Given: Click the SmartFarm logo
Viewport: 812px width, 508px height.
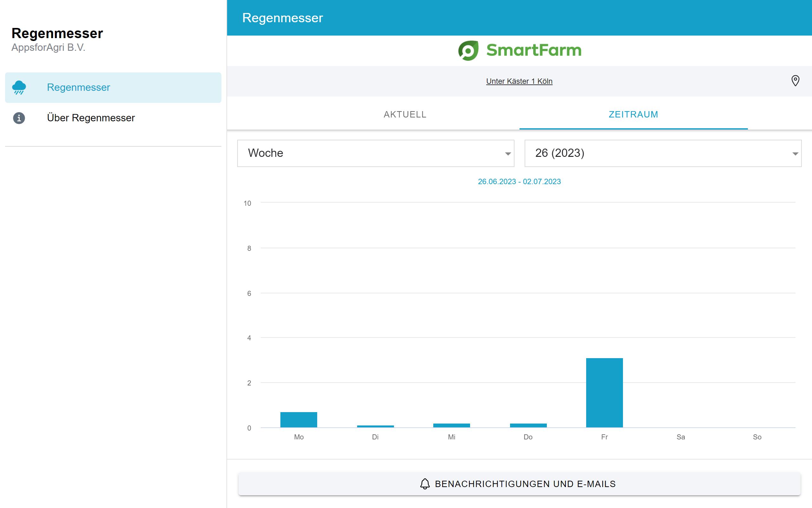Looking at the screenshot, I should click(520, 50).
